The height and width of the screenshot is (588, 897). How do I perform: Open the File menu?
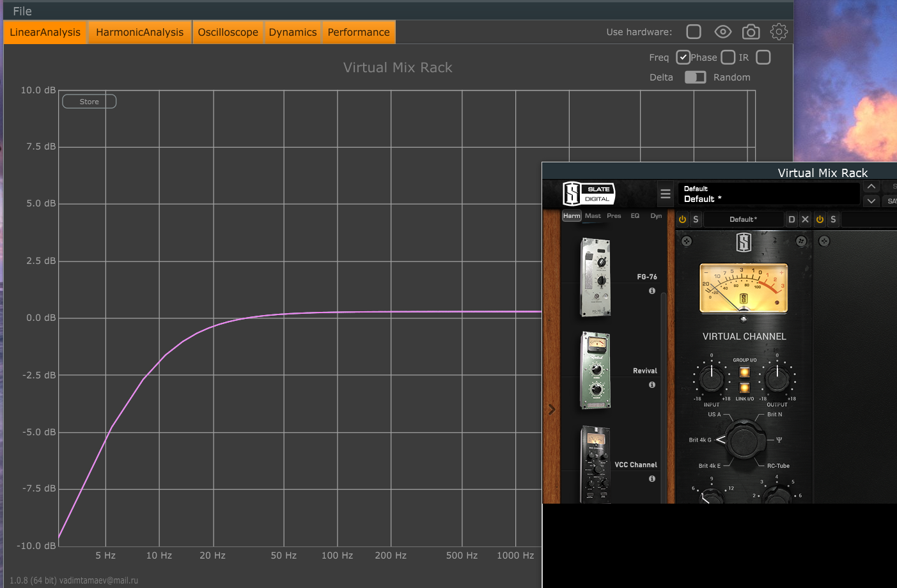tap(22, 11)
